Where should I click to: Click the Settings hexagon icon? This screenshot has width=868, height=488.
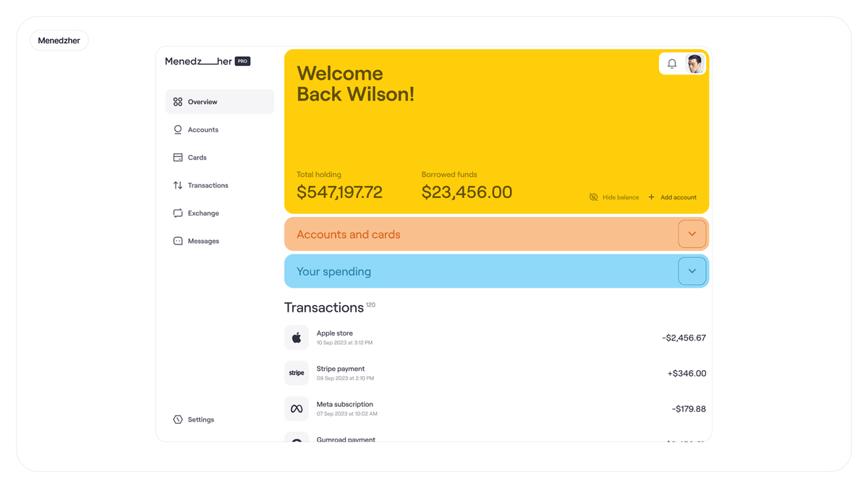point(178,419)
